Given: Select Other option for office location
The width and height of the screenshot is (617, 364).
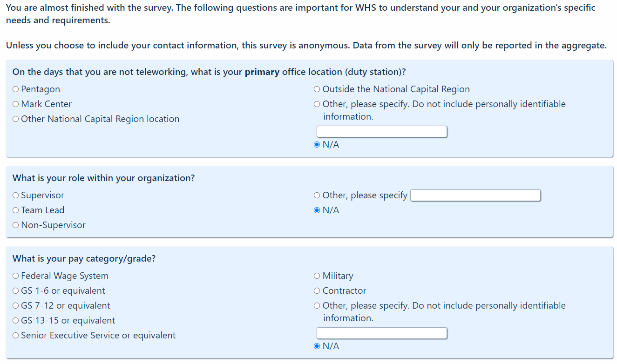Looking at the screenshot, I should tap(317, 104).
